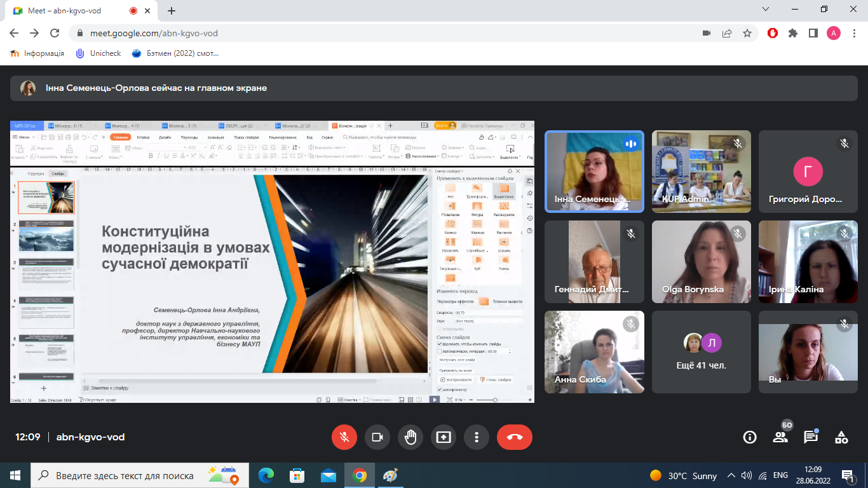Open meeting details info icon

(x=750, y=437)
